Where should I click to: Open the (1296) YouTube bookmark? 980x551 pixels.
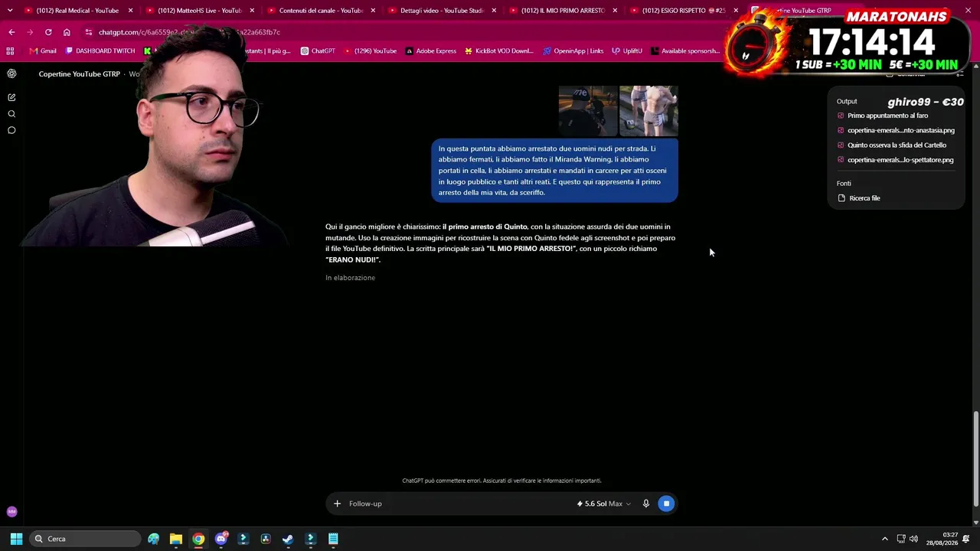pyautogui.click(x=371, y=51)
